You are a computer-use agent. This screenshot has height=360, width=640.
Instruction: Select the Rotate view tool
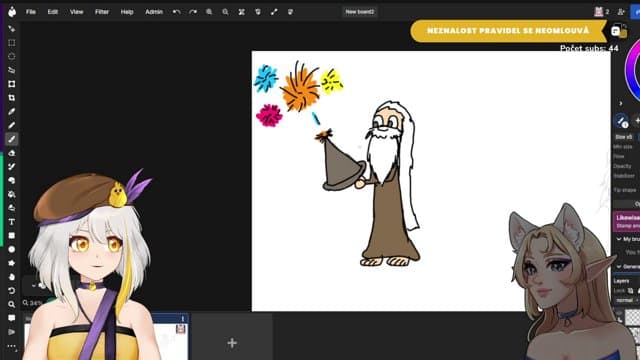[x=12, y=291]
